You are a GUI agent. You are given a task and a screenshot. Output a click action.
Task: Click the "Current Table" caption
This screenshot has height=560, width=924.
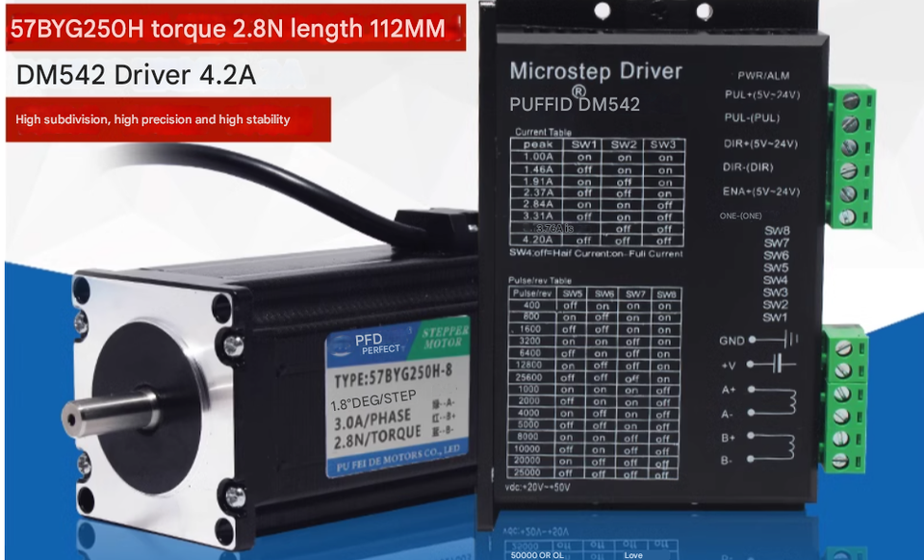coord(543,132)
